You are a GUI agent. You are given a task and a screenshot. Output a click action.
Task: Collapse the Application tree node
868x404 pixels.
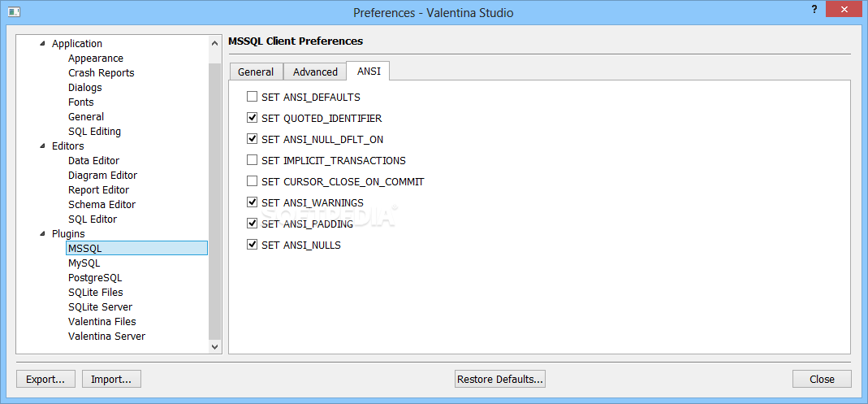(43, 44)
